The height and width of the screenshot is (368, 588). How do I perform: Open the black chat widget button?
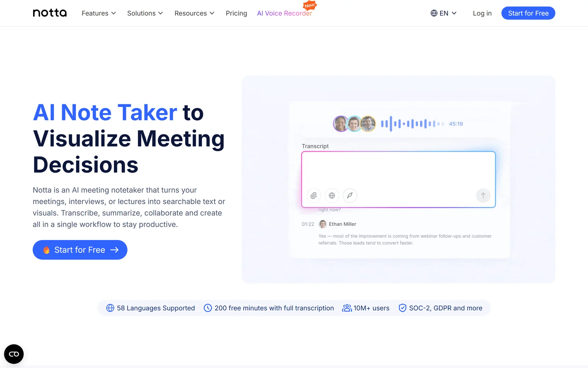pos(14,354)
